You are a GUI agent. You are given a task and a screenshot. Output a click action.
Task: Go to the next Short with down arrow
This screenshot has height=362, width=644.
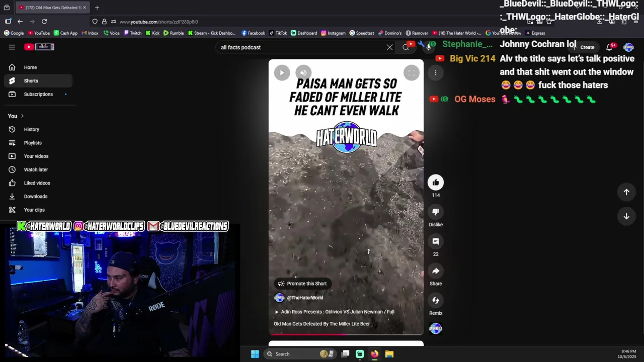[626, 216]
